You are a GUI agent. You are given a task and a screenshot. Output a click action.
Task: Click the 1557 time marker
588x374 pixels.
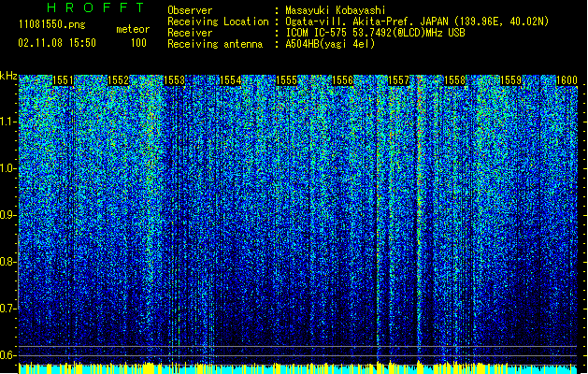pos(398,80)
